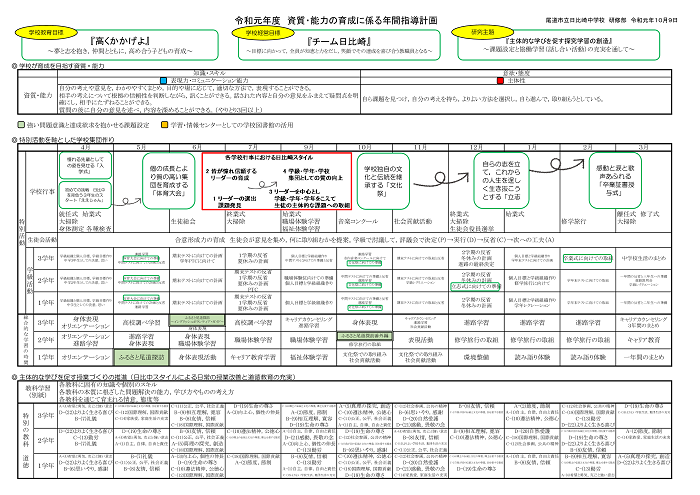The height and width of the screenshot is (495, 700).
Task: Select the 5月 month column header
Action: [x=139, y=146]
